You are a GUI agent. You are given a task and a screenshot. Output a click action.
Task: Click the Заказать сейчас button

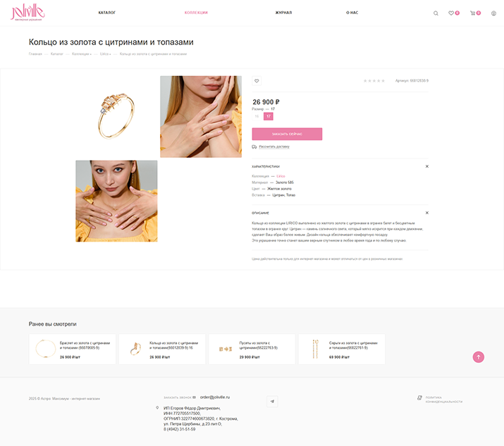pyautogui.click(x=287, y=134)
